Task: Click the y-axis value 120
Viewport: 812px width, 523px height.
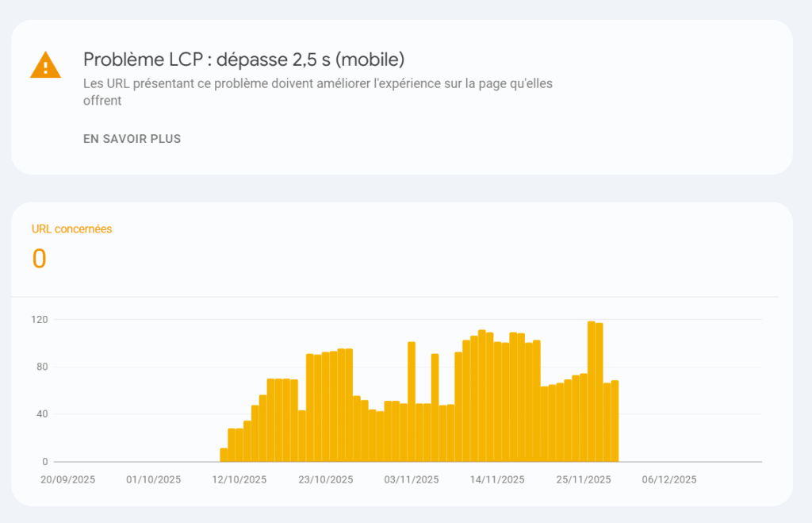Action: (44, 319)
